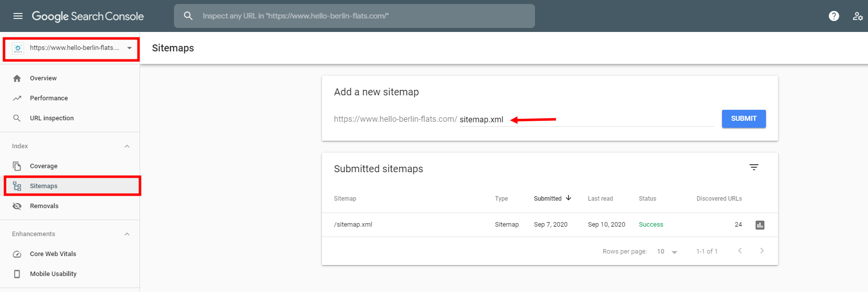Click the search magnifier in URL bar

(x=188, y=16)
